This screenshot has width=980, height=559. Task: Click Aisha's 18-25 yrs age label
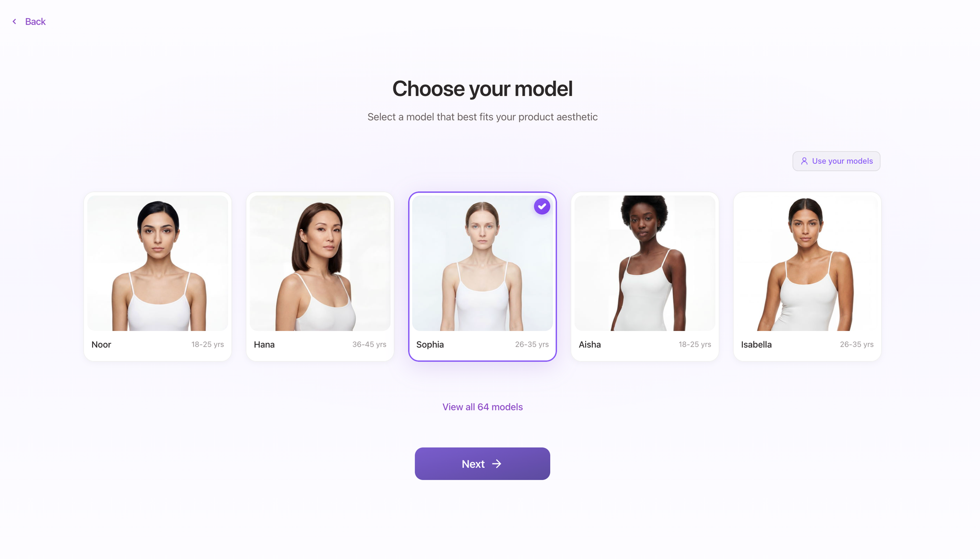pyautogui.click(x=695, y=345)
